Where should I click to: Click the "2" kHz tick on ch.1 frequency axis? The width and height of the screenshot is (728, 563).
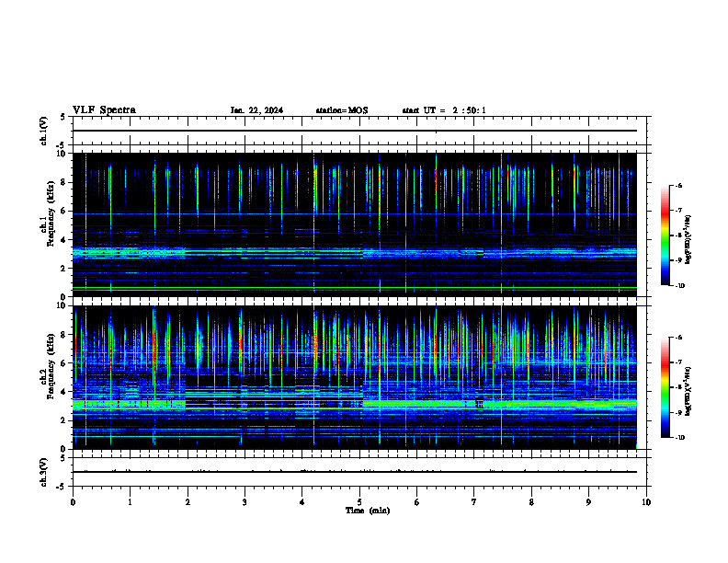click(63, 269)
